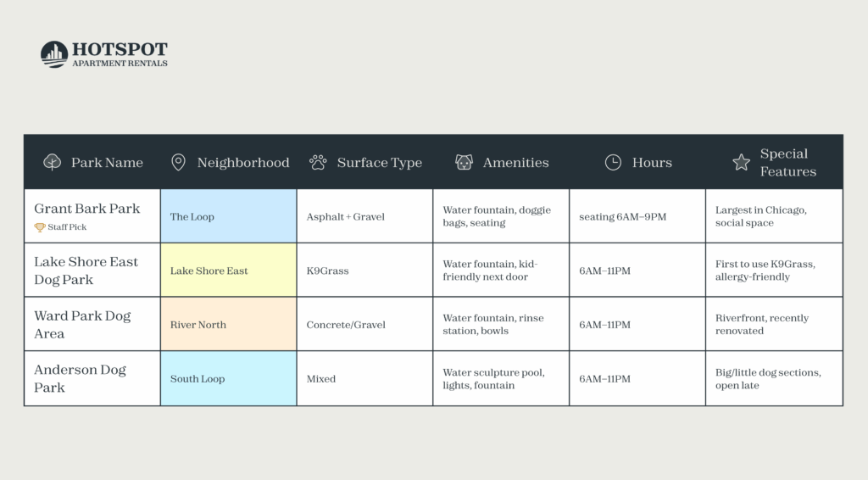
Task: Click the yellow Lake Shore East neighborhood cell
Action: (x=229, y=271)
